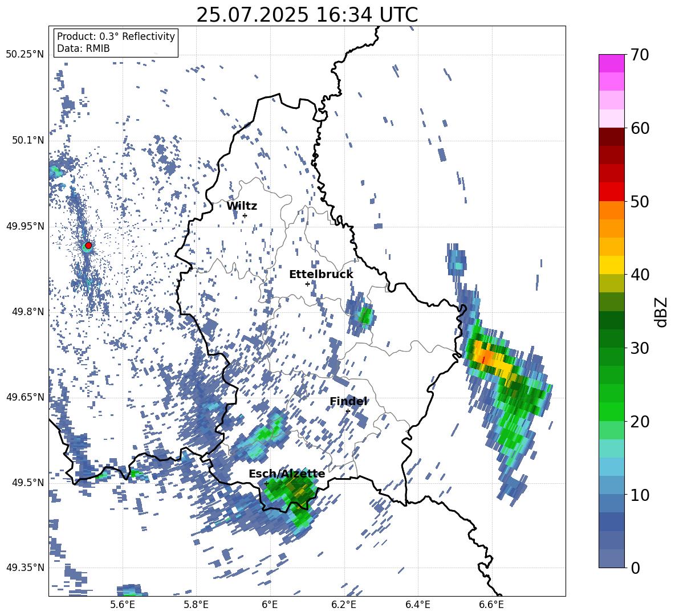Select the Esch/Alzette city label
The image size is (675, 616).
[x=287, y=474]
